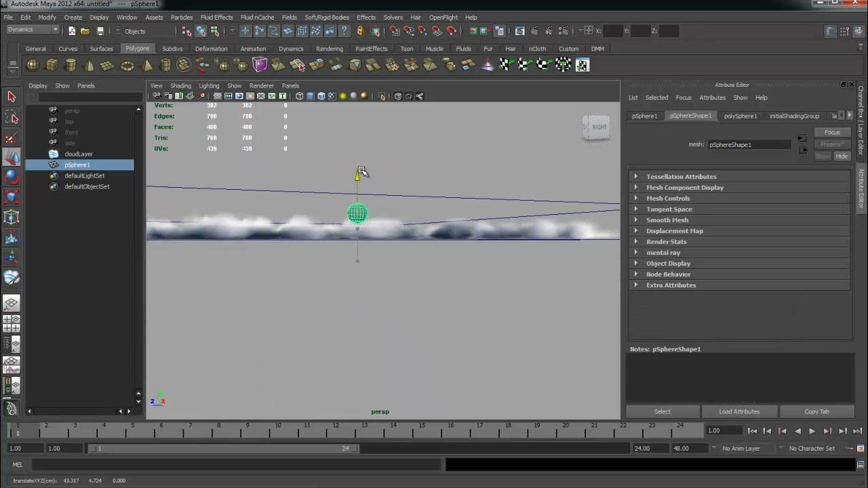Image resolution: width=868 pixels, height=488 pixels.
Task: Click the MEL command line input
Action: [x=237, y=464]
